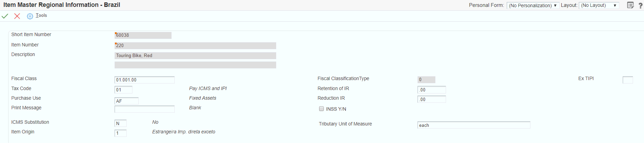
Task: Select the Reduction IR field
Action: 432,99
